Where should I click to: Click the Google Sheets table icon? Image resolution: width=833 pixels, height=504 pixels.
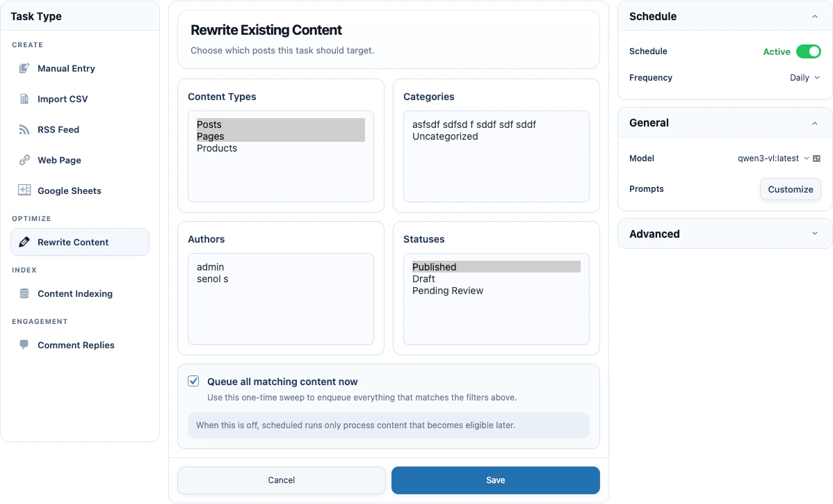[x=24, y=190]
